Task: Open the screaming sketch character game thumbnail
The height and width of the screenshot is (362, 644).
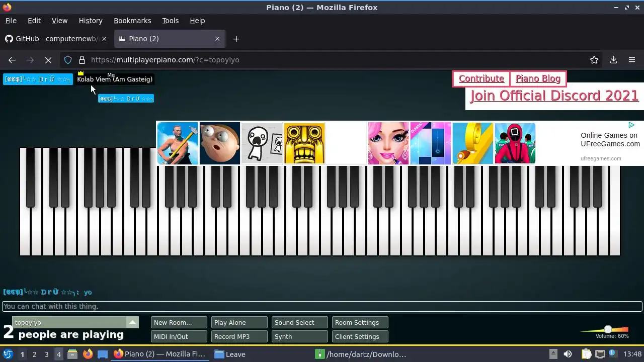Action: click(x=262, y=143)
